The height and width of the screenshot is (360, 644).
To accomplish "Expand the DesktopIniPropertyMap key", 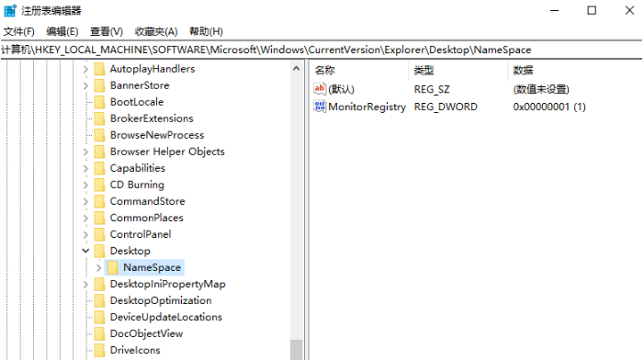I will click(85, 284).
